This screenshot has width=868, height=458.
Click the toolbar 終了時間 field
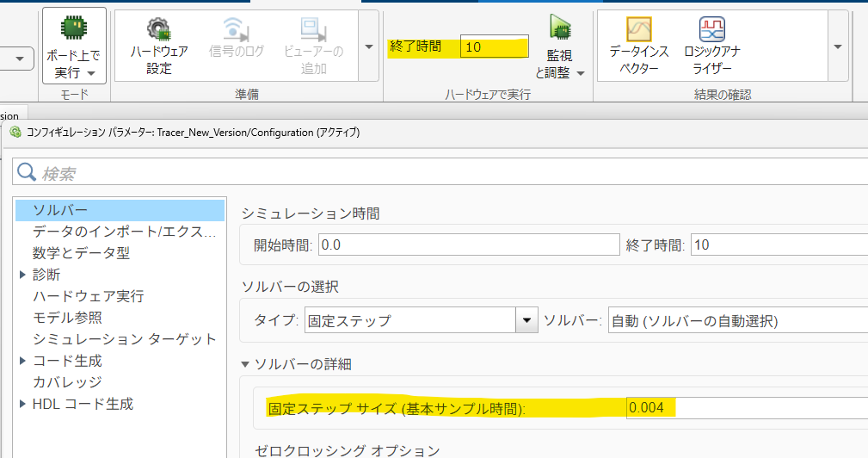494,47
